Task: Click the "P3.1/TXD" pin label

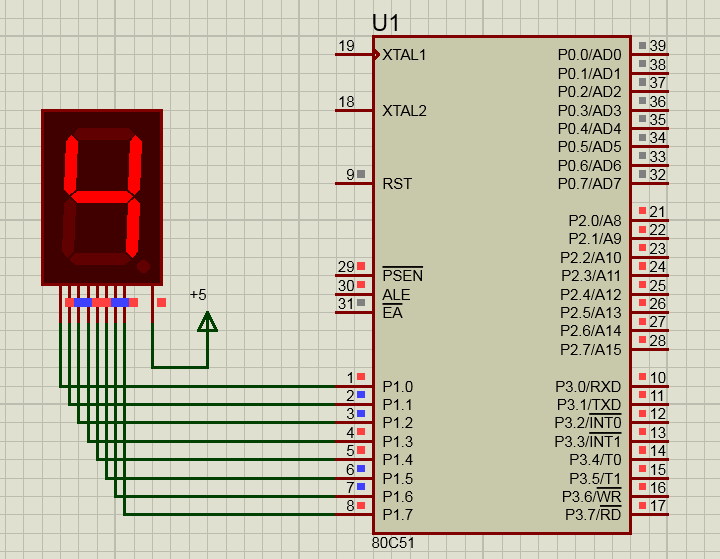Action: tap(589, 405)
